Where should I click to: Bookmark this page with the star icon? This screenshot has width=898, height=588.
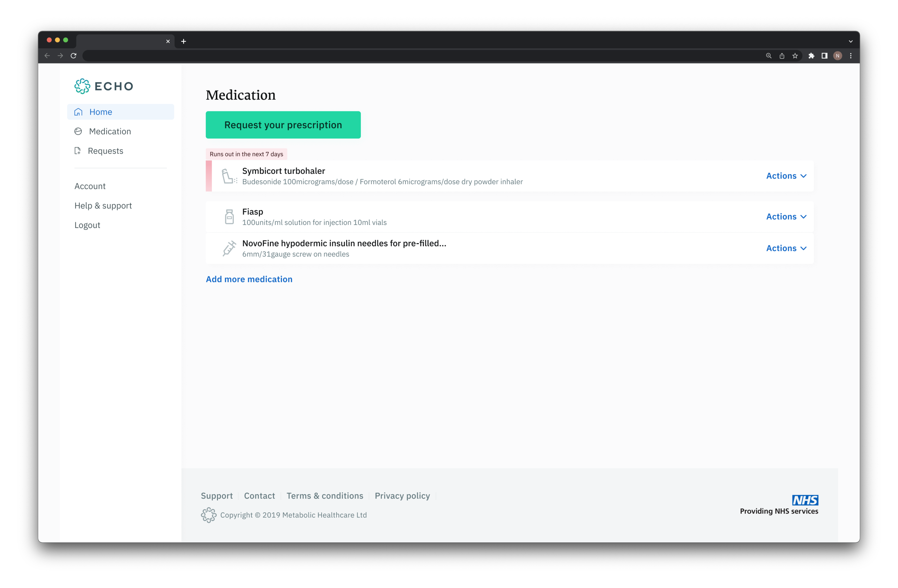(x=795, y=56)
